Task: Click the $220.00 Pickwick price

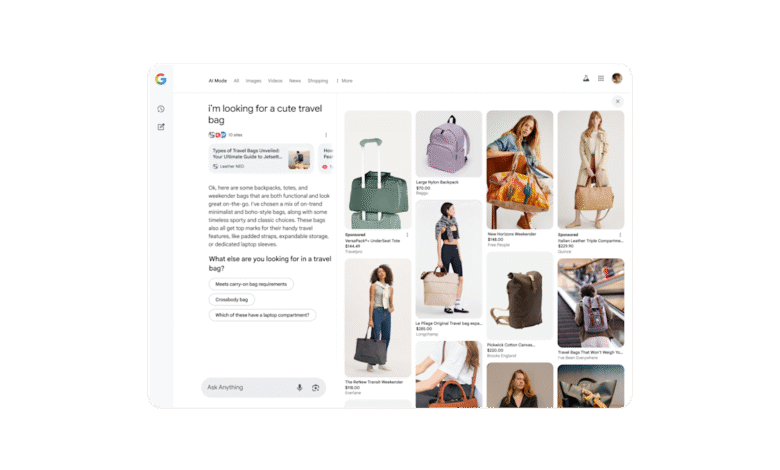Action: 495,350
